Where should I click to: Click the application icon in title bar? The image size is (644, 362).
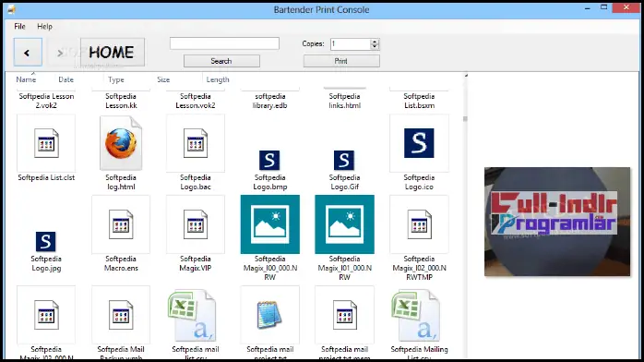coord(11,9)
